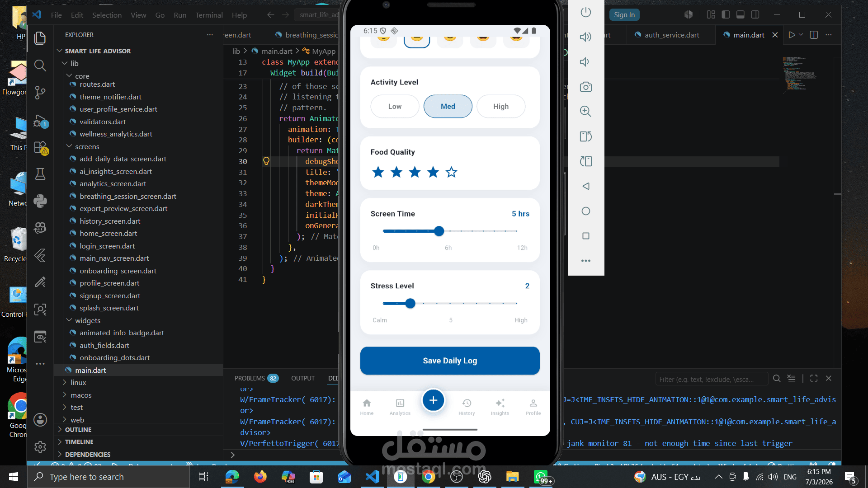Open Chrome from the Windows taskbar
Screen dimensions: 868x488
click(x=428, y=477)
